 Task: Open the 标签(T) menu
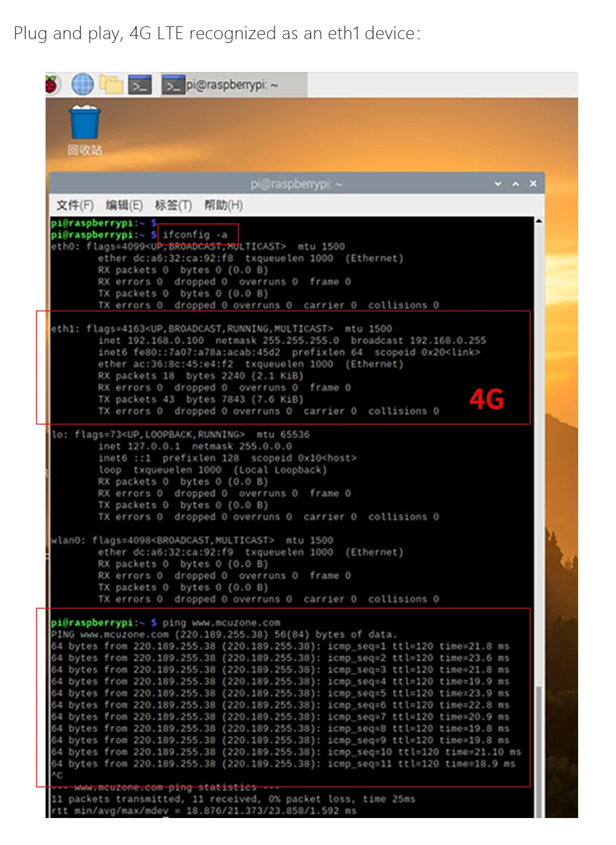click(x=173, y=205)
